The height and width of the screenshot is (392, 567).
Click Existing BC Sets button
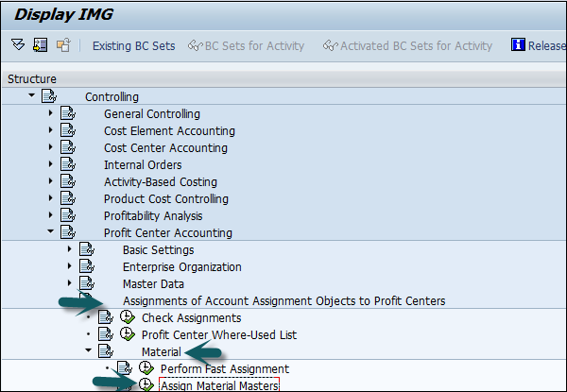pos(133,45)
